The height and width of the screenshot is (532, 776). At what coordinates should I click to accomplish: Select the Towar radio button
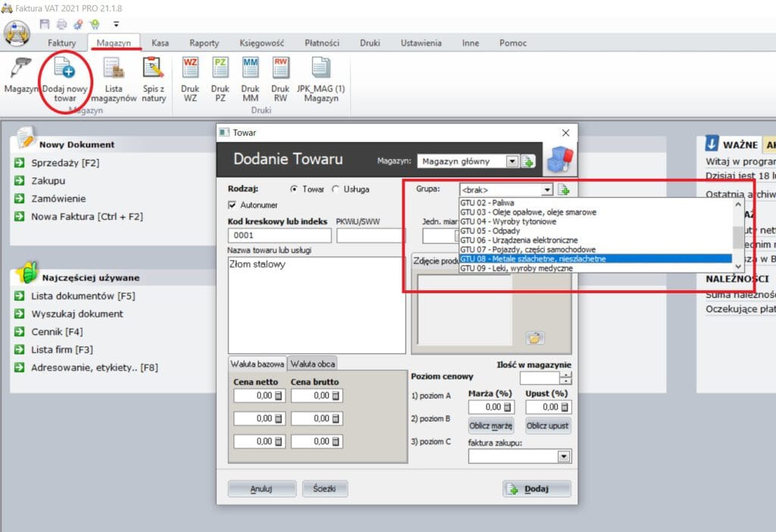(x=294, y=189)
